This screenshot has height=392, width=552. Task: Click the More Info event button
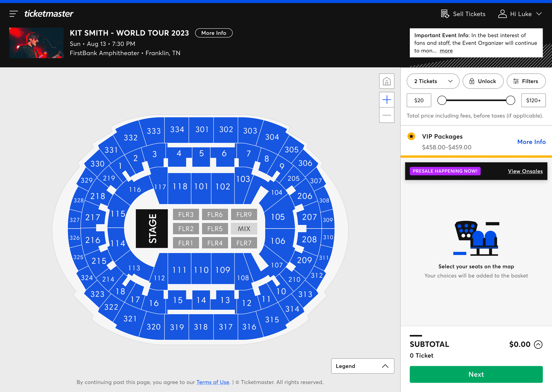click(x=214, y=33)
